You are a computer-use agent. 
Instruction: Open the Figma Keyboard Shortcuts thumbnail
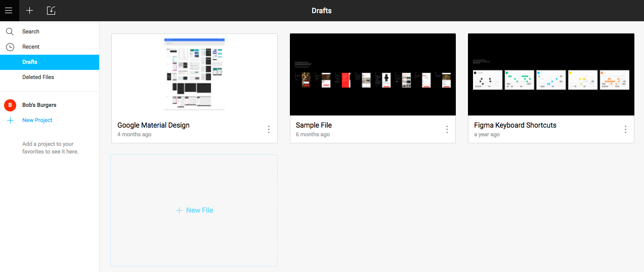pyautogui.click(x=550, y=74)
